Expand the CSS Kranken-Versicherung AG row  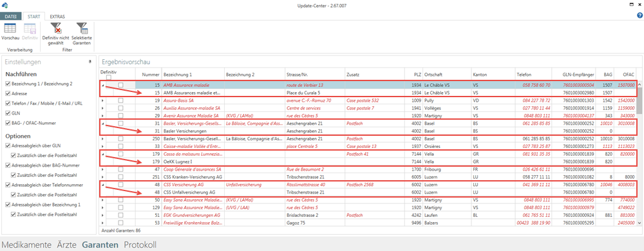(102, 177)
